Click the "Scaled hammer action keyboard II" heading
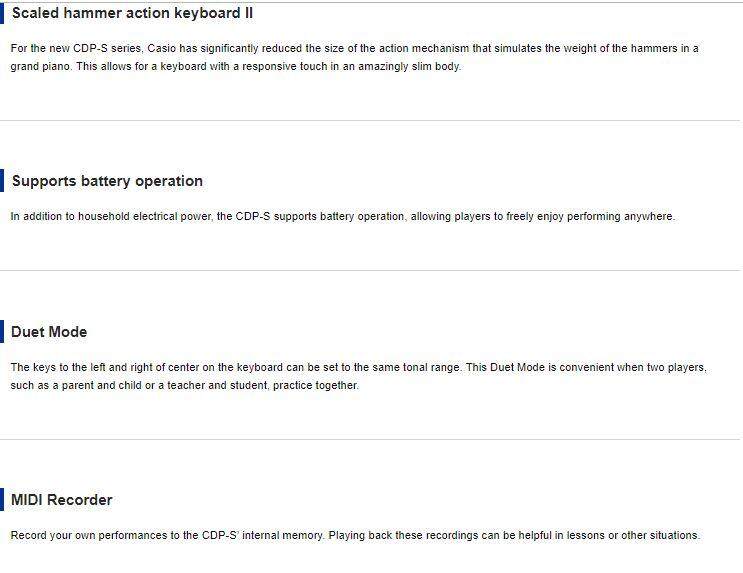The image size is (743, 573). (132, 14)
